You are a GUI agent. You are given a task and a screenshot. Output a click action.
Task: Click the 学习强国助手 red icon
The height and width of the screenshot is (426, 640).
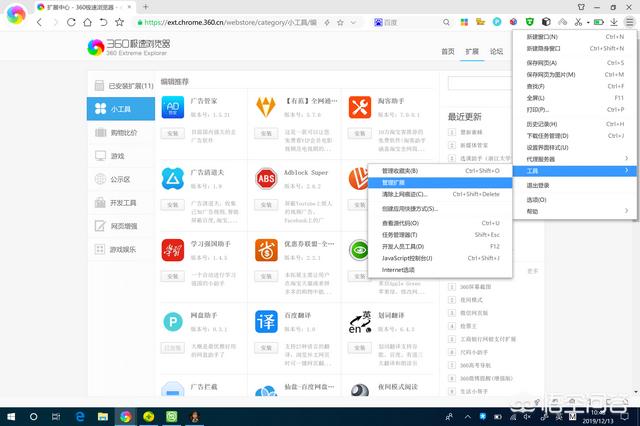click(173, 250)
